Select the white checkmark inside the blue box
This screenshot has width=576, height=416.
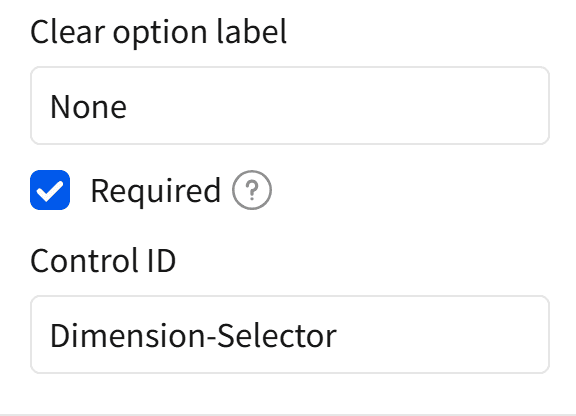click(x=50, y=191)
